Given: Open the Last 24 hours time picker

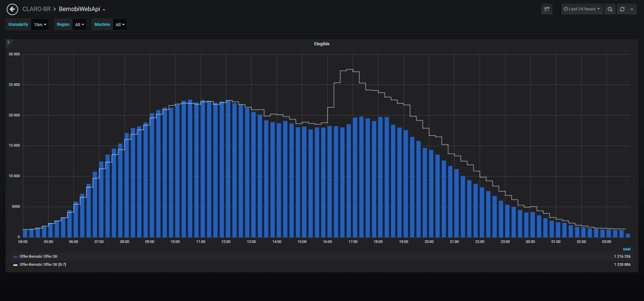Looking at the screenshot, I should point(582,9).
